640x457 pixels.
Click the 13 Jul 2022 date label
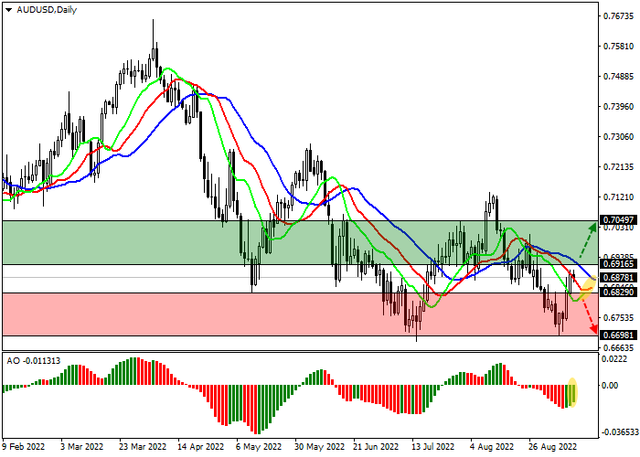(433, 447)
